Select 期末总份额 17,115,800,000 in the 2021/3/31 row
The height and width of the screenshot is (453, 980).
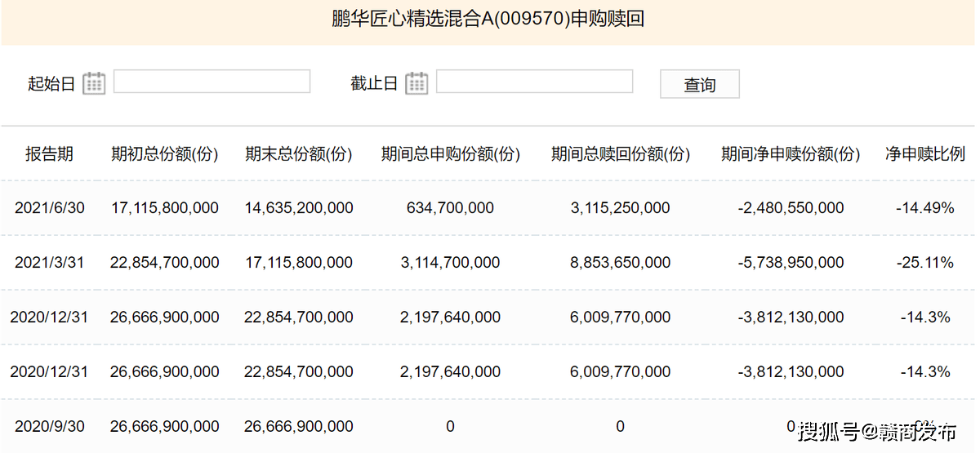click(299, 263)
